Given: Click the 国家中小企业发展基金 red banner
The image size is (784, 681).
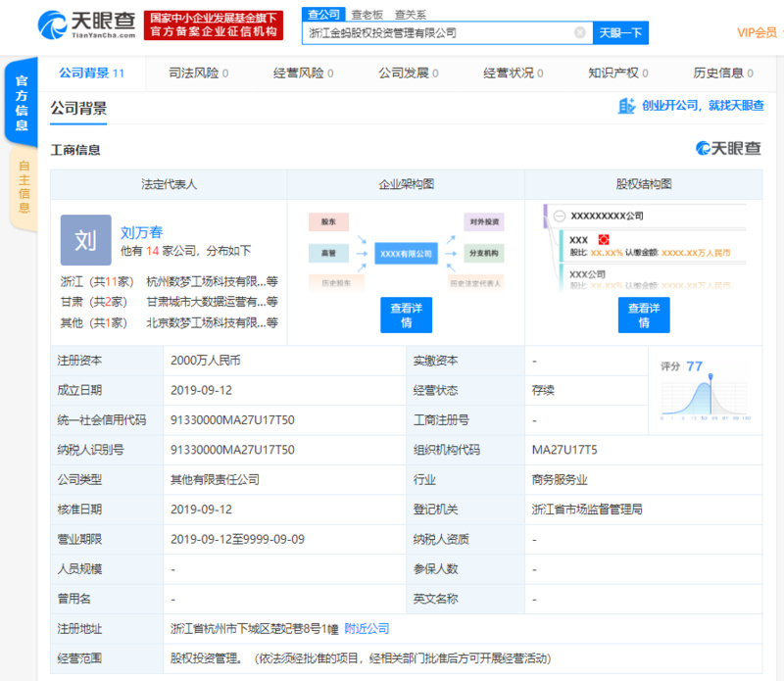Looking at the screenshot, I should (x=213, y=25).
